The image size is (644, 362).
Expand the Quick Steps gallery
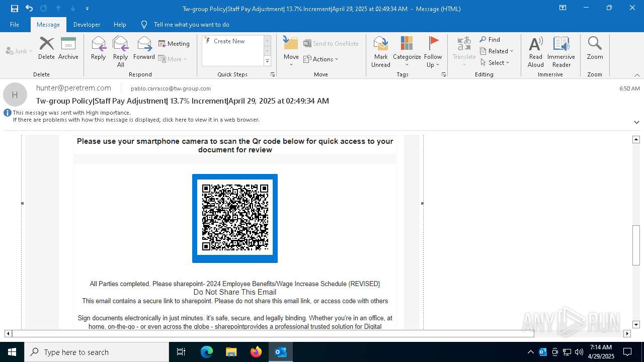coord(267,61)
